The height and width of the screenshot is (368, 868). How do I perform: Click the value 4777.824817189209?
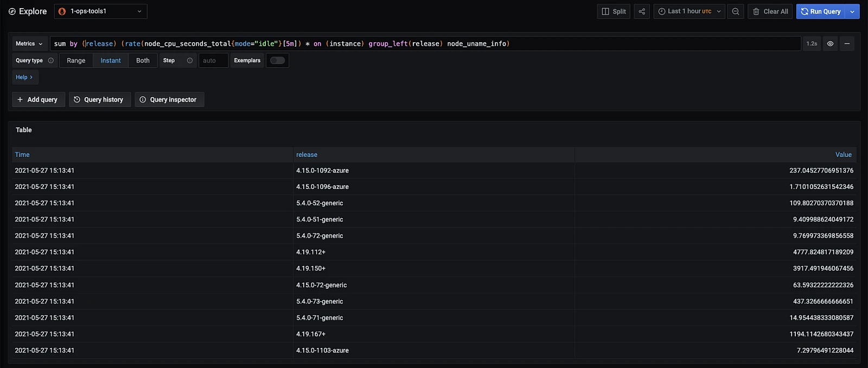pos(823,252)
